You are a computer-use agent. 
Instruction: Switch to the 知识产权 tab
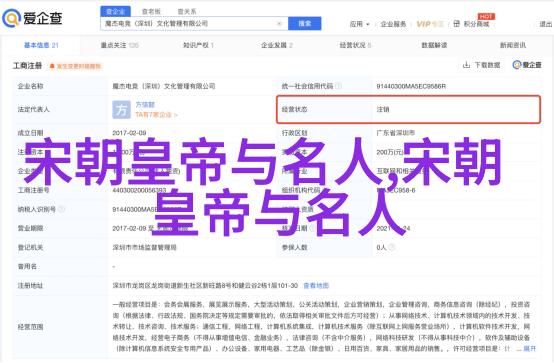(198, 45)
